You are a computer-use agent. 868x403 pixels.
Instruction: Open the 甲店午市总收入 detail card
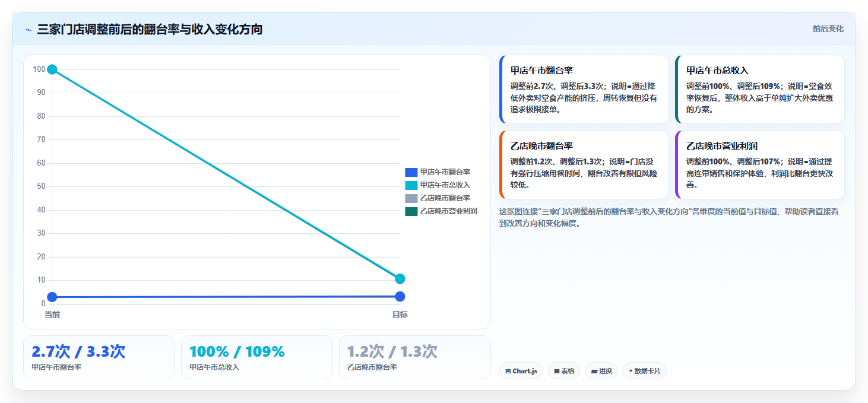pyautogui.click(x=760, y=90)
